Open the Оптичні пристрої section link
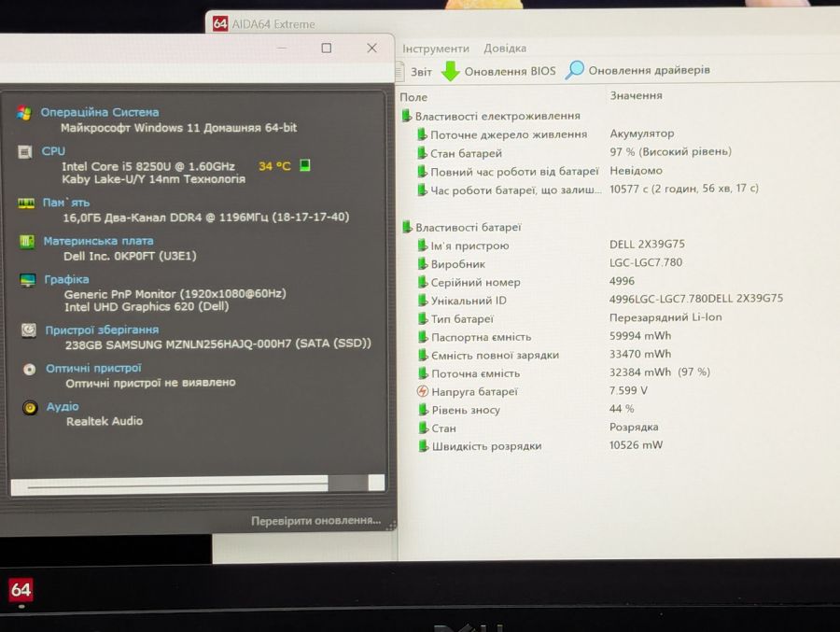The image size is (840, 632). point(93,368)
